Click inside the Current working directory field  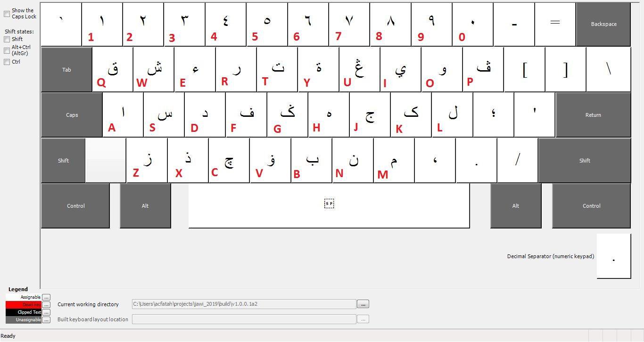[244, 304]
